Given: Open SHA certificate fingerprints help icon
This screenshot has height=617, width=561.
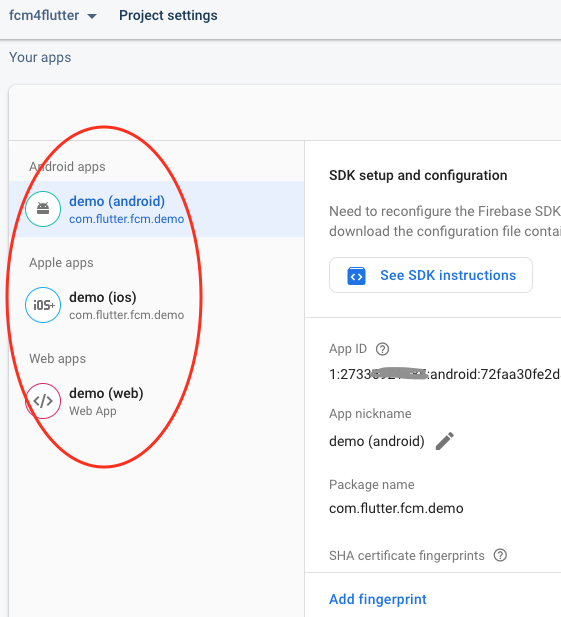Looking at the screenshot, I should (x=500, y=555).
